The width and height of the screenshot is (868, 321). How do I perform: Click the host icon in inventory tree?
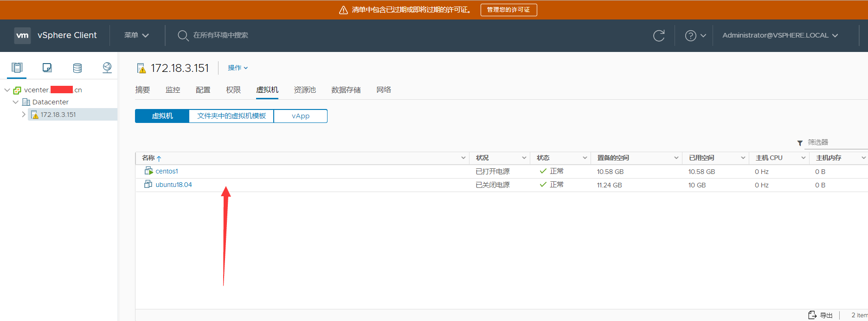(34, 115)
